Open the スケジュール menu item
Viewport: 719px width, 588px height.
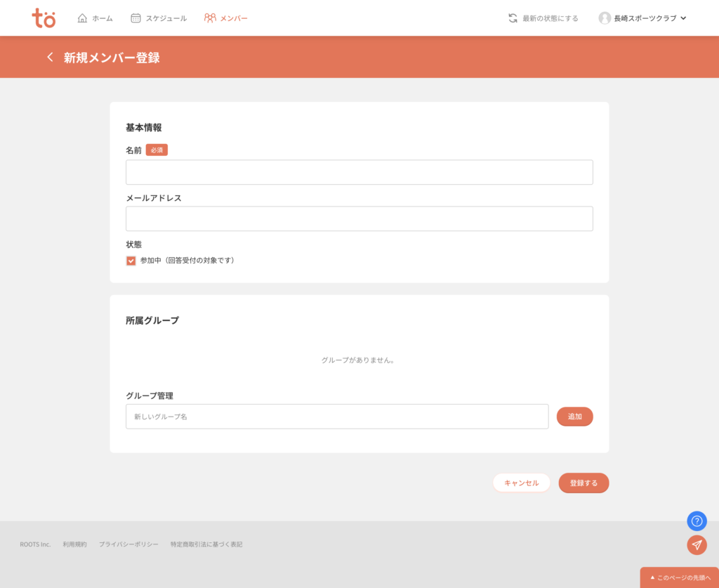(159, 18)
